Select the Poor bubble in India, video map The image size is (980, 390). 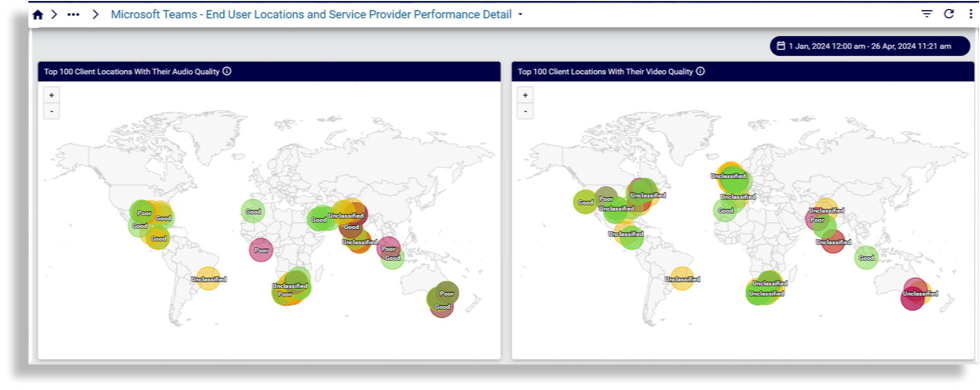(817, 220)
